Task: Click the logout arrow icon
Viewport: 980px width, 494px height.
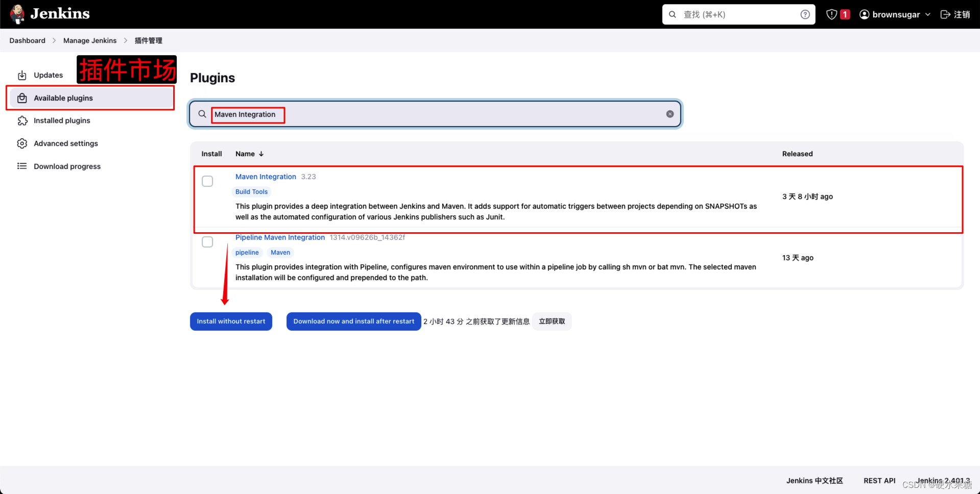Action: pyautogui.click(x=945, y=14)
